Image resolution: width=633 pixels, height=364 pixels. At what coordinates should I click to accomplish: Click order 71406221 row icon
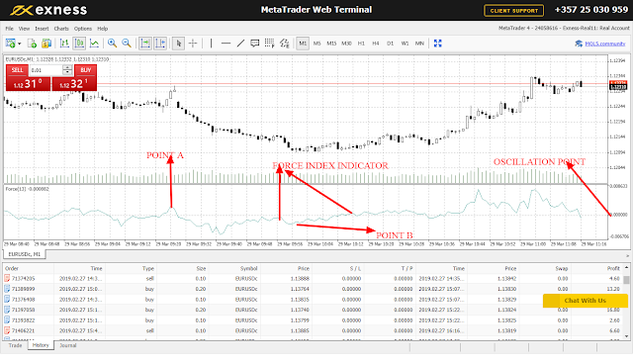pos(7,330)
